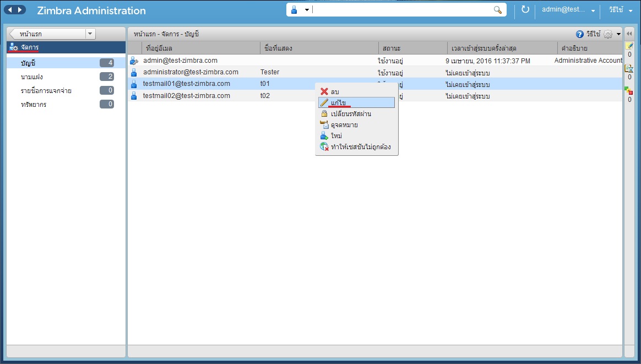Screen dimensions: 641x364
Task: Click user icon beside testmail01@test-zimbra.com
Action: pyautogui.click(x=134, y=84)
